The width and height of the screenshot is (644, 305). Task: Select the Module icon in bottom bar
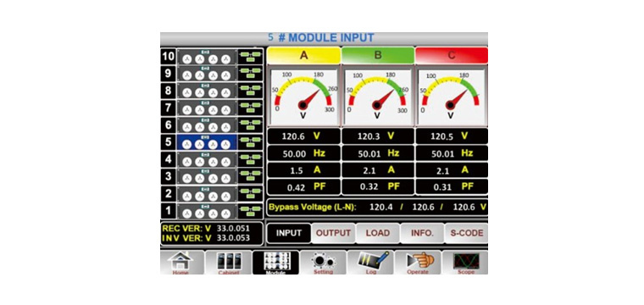(x=275, y=263)
